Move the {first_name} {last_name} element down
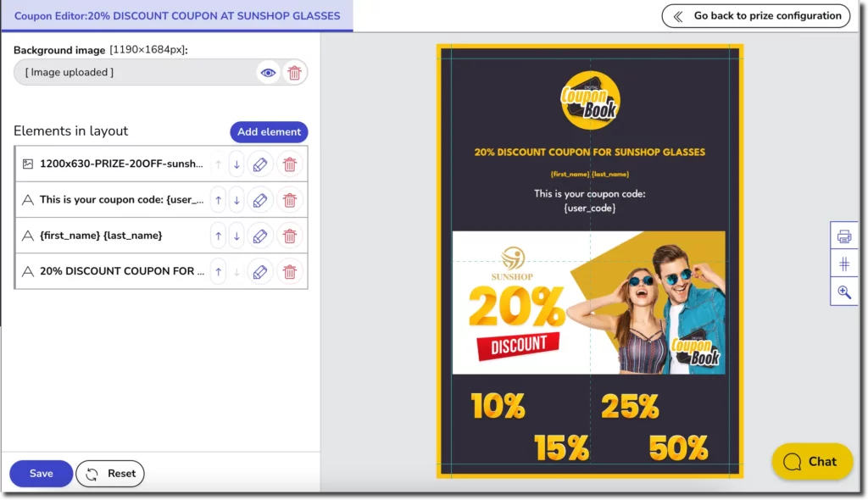Viewport: 868px width, 500px height. tap(236, 236)
